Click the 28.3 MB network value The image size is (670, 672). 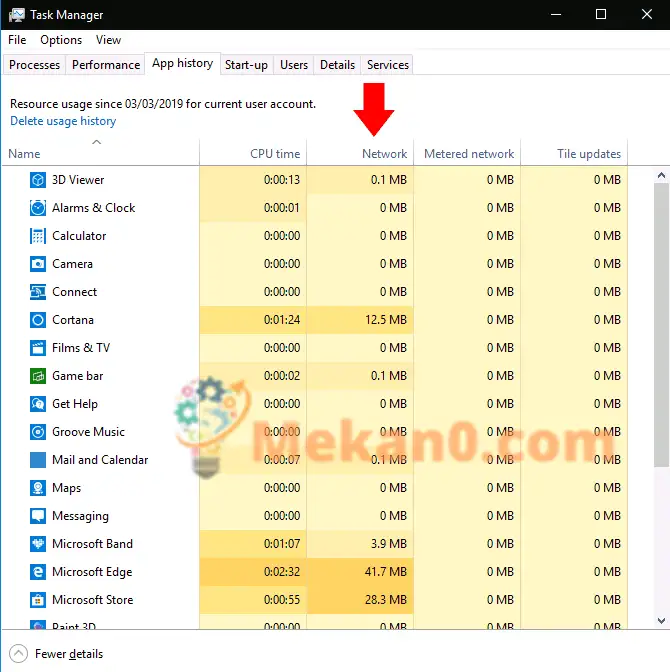[386, 600]
